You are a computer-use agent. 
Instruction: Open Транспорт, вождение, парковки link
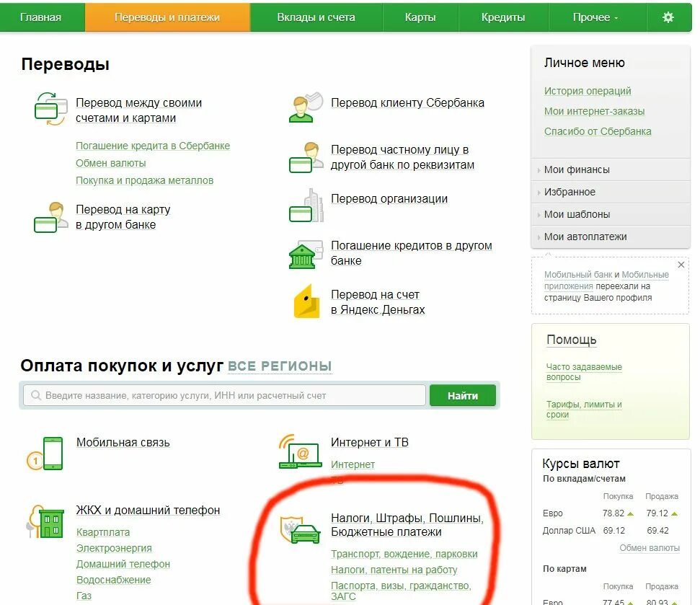point(404,554)
